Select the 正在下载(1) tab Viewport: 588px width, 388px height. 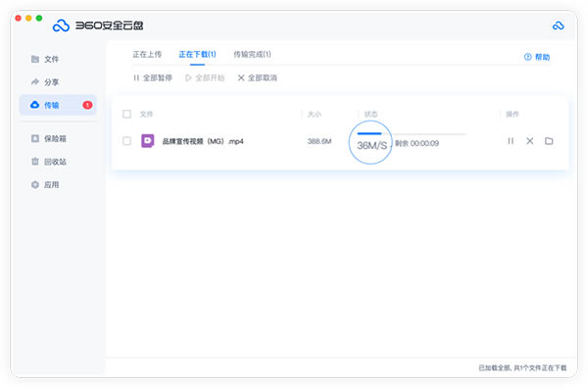(x=197, y=54)
